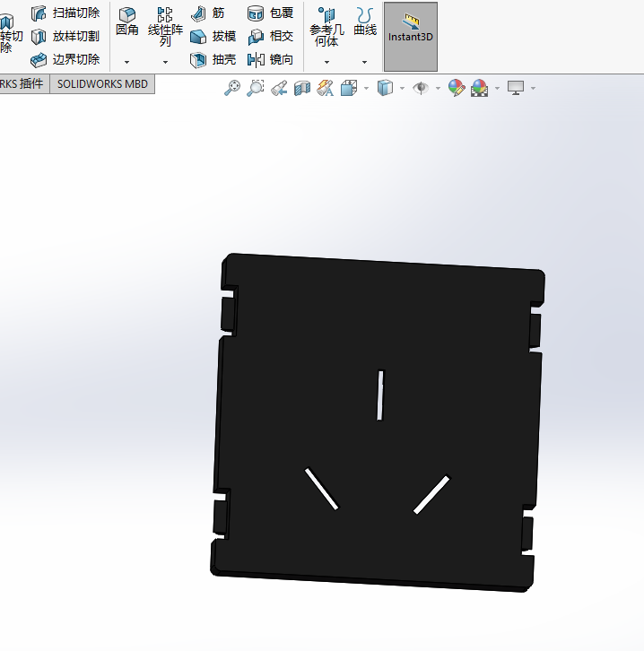
Task: Click View Settings monitor icon
Action: tap(516, 88)
